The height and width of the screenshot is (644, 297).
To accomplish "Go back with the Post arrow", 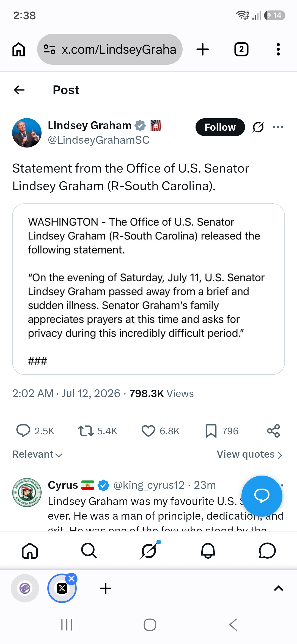I will click(19, 90).
